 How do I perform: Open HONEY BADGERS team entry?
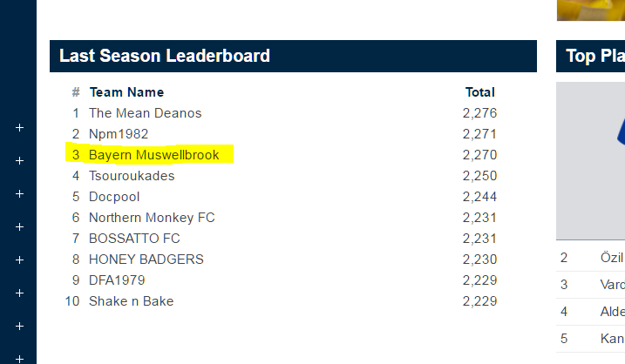(146, 260)
